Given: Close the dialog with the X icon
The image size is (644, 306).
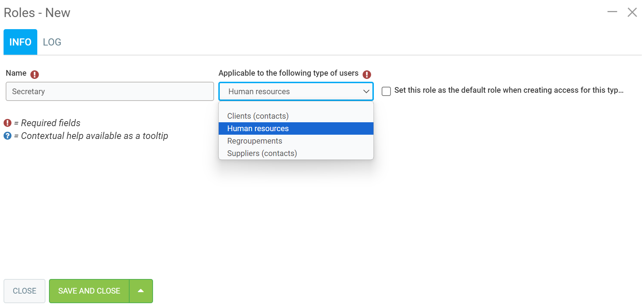Looking at the screenshot, I should click(x=632, y=12).
